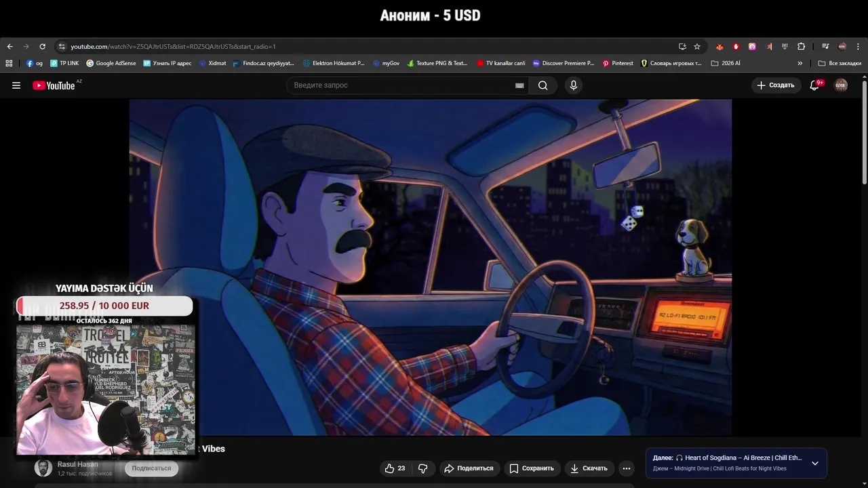Open the TP LINK bookmark
The height and width of the screenshot is (488, 868).
click(64, 63)
